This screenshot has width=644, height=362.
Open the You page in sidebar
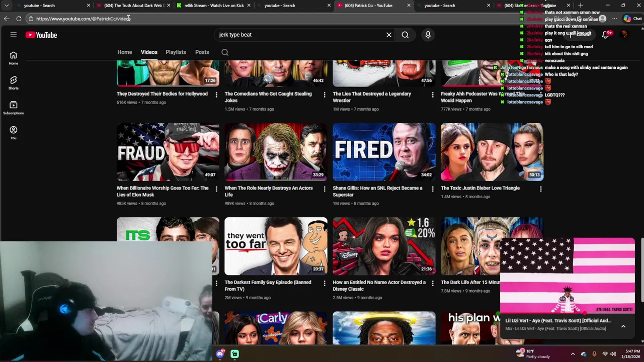click(x=14, y=133)
